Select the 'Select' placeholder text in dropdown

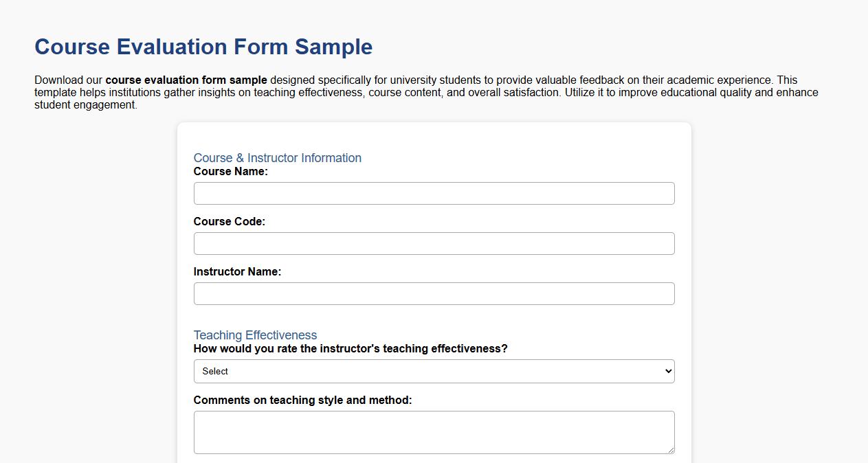214,371
